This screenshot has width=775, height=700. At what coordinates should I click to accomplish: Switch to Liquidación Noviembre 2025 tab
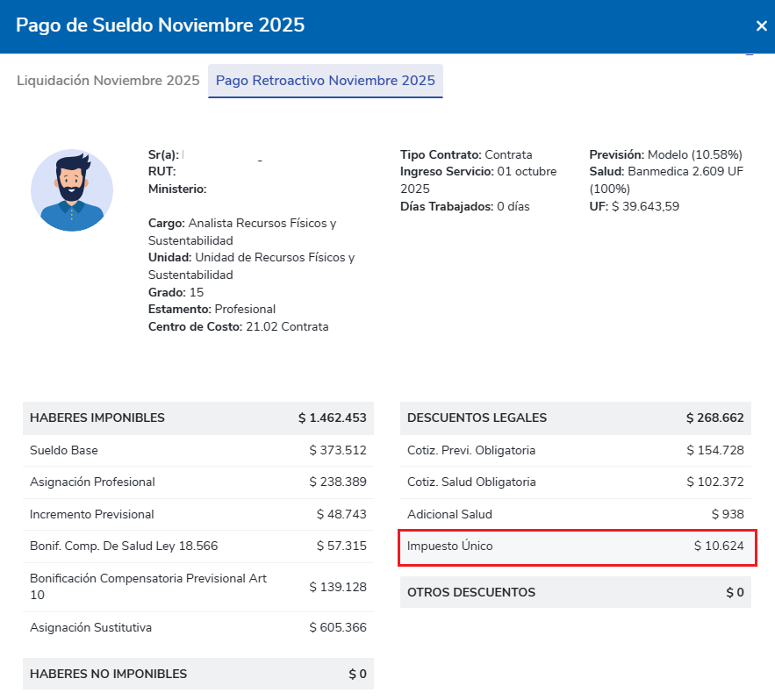pyautogui.click(x=108, y=81)
